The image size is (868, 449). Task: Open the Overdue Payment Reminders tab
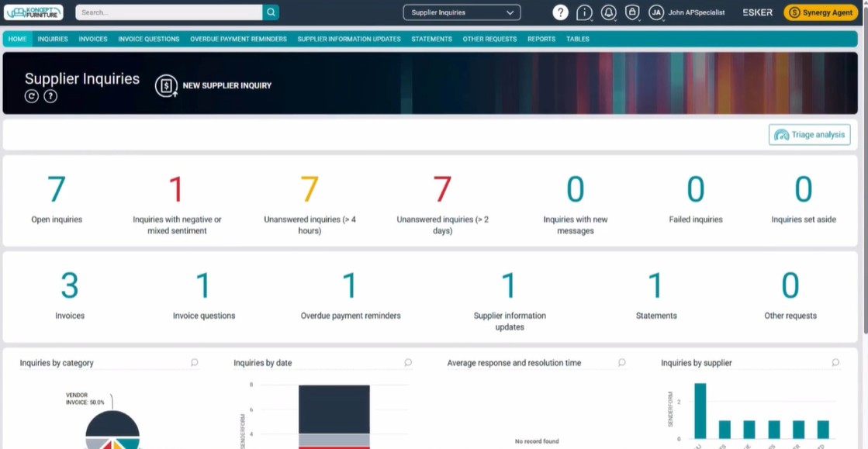pos(238,39)
